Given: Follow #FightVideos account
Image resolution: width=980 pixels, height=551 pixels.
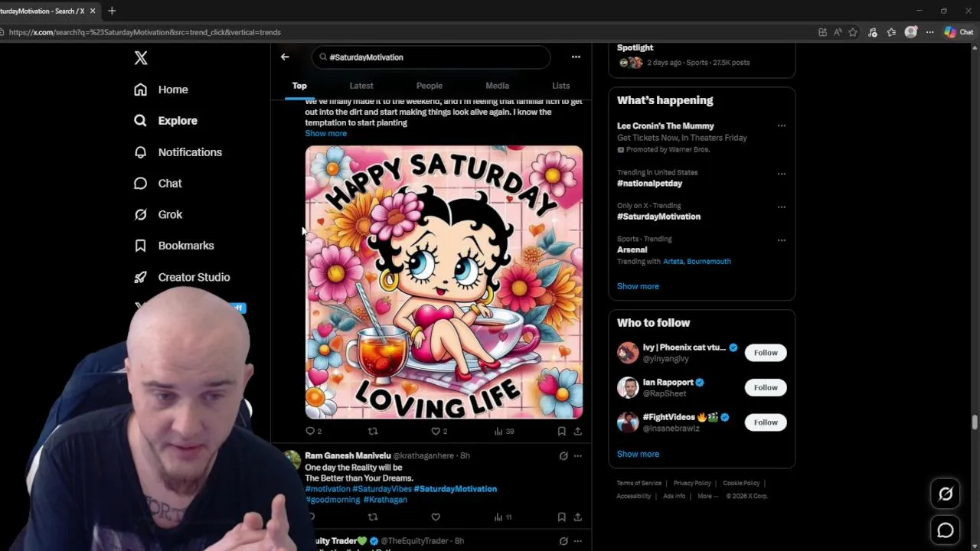Looking at the screenshot, I should point(766,422).
